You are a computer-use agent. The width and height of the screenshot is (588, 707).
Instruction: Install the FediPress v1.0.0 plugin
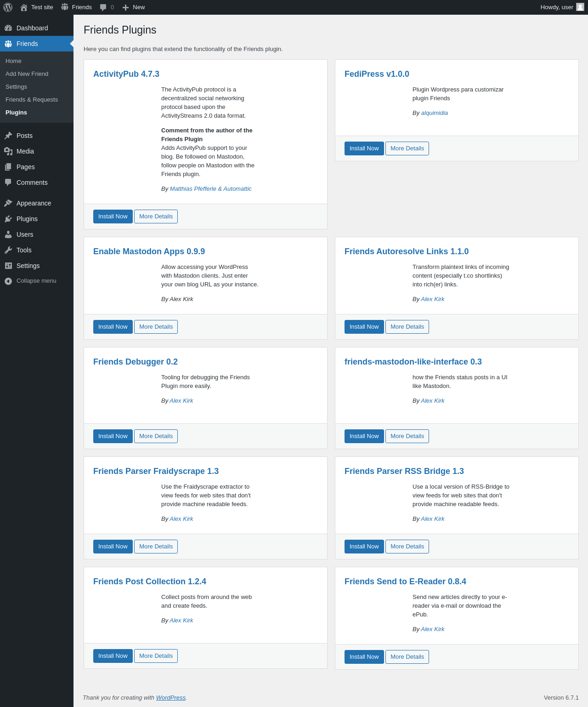(364, 148)
